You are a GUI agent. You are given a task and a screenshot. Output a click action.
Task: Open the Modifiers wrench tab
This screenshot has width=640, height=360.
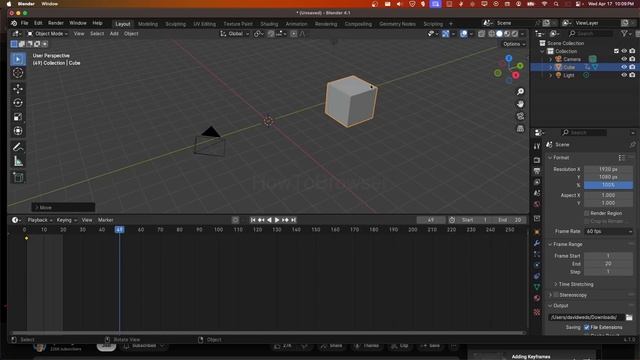tap(537, 243)
